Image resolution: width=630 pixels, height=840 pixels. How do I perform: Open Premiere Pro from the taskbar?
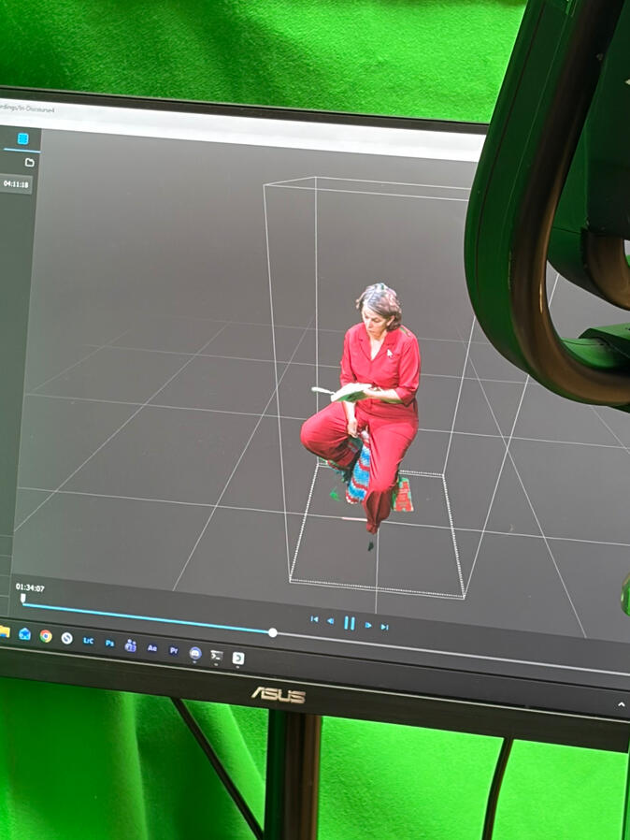tap(173, 650)
